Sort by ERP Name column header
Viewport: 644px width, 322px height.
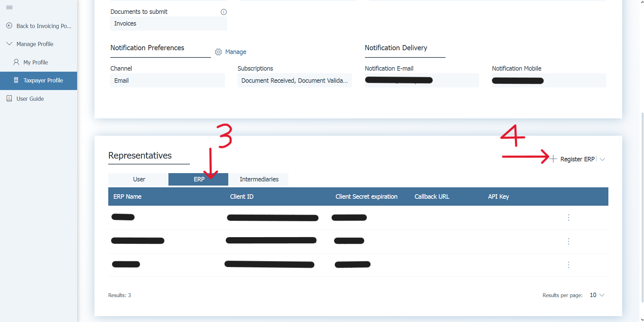coord(127,197)
